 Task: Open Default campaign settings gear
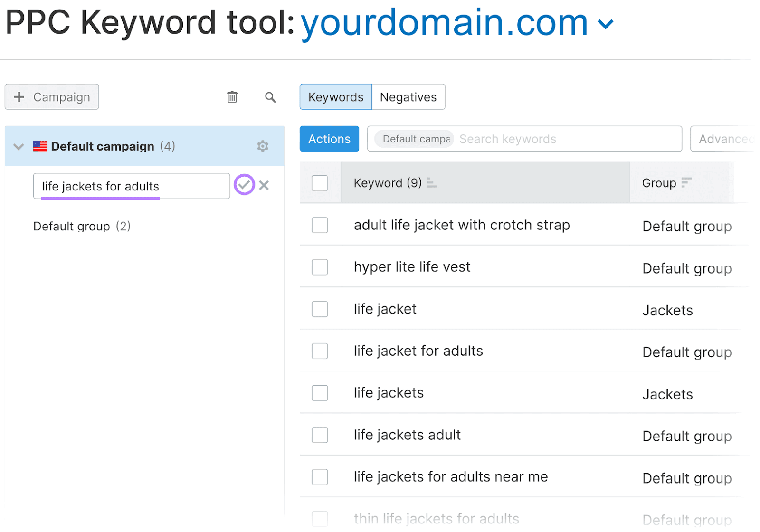(x=263, y=146)
